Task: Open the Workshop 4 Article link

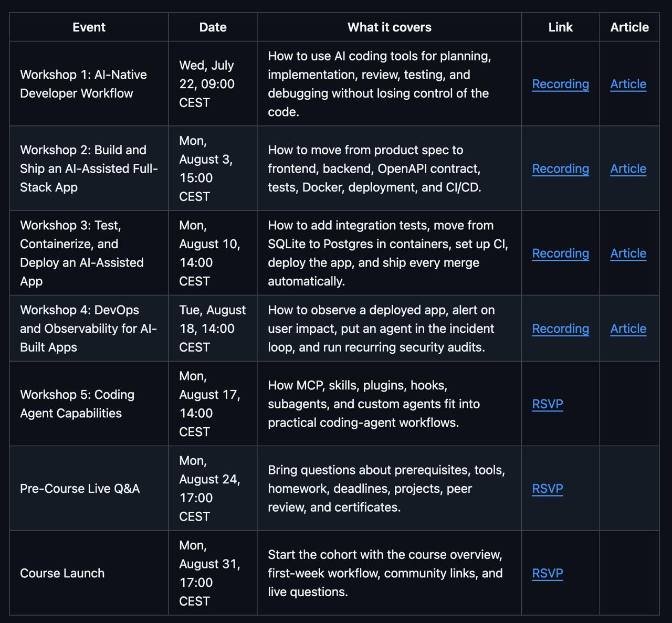Action: coord(628,329)
